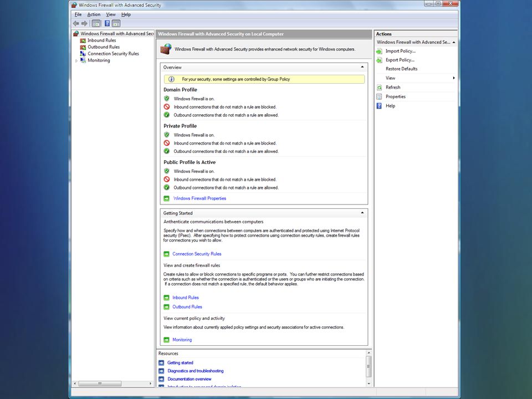The width and height of the screenshot is (532, 399).
Task: Open Help using the toolbar question-mark icon
Action: 107,23
